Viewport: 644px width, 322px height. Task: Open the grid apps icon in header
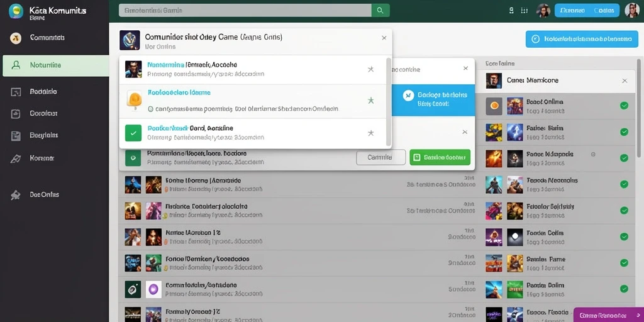524,11
